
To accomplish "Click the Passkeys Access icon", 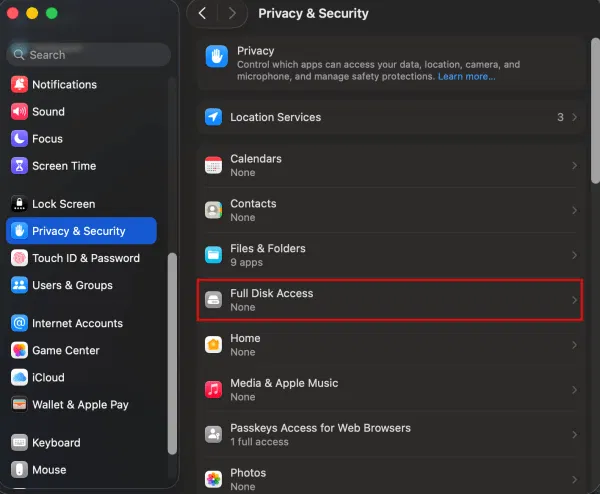I will 213,434.
